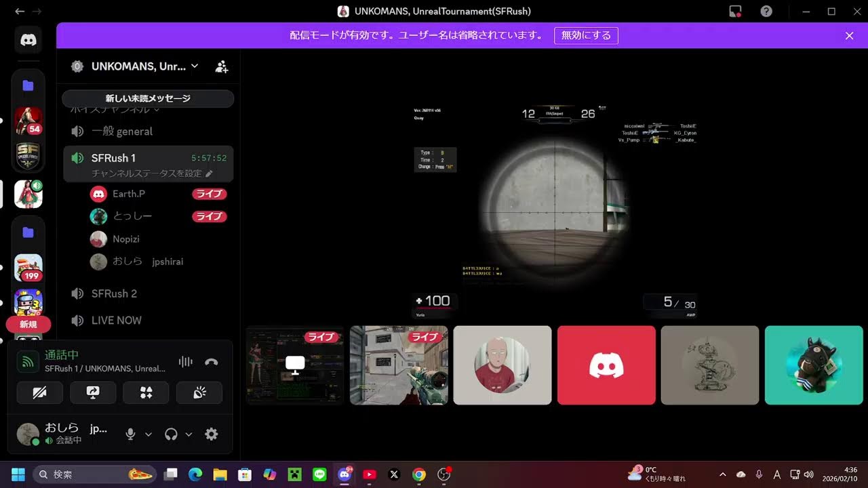The width and height of the screenshot is (868, 488).
Task: Share your screen button
Action: 93,392
